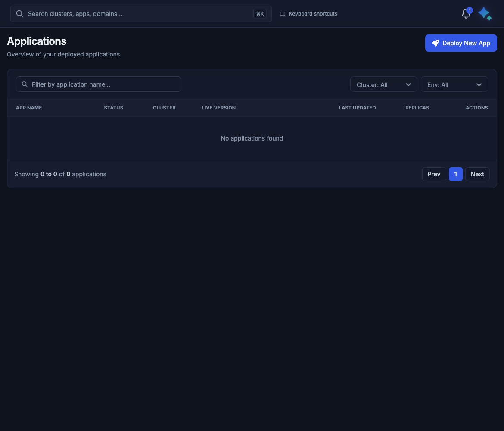The width and height of the screenshot is (504, 431).
Task: Click Deploy New App button
Action: tap(460, 43)
